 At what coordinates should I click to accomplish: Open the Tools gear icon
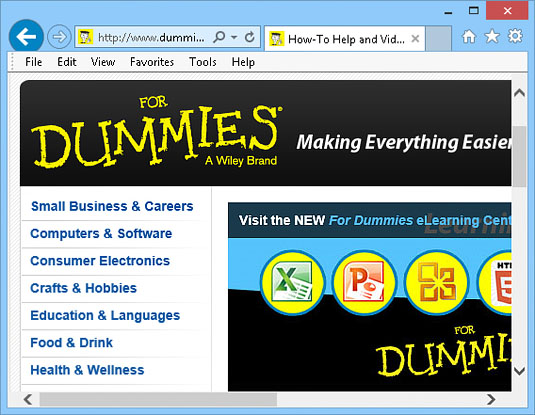tap(515, 36)
